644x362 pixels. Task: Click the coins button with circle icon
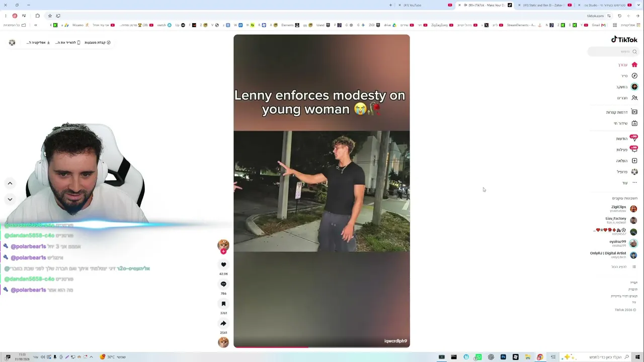click(97, 43)
